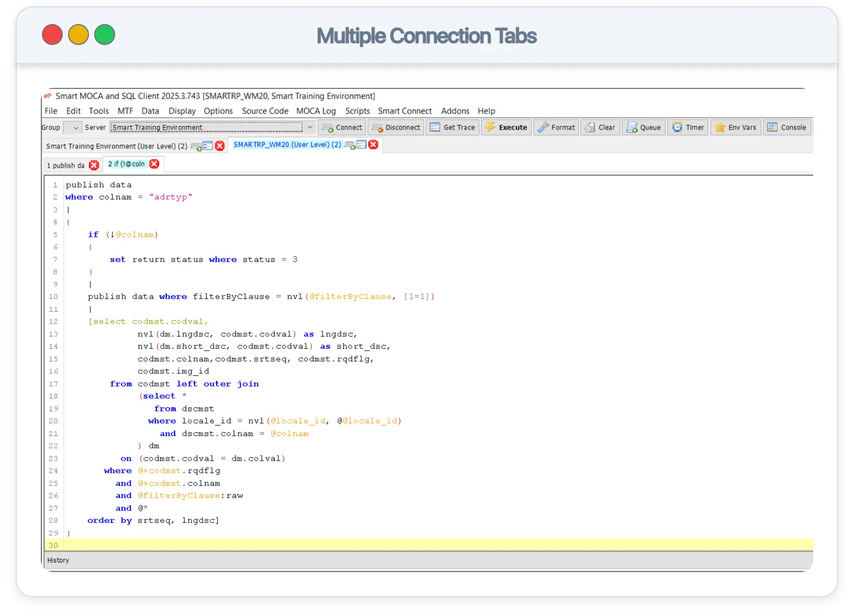The height and width of the screenshot is (616, 854).
Task: Switch to the Smart Training Environment (User Level) tab
Action: 117,146
